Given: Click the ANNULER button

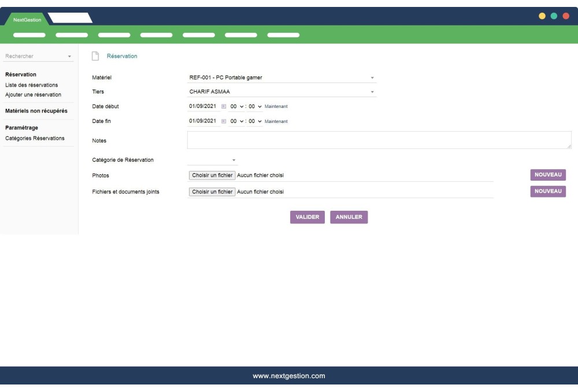Looking at the screenshot, I should (349, 217).
